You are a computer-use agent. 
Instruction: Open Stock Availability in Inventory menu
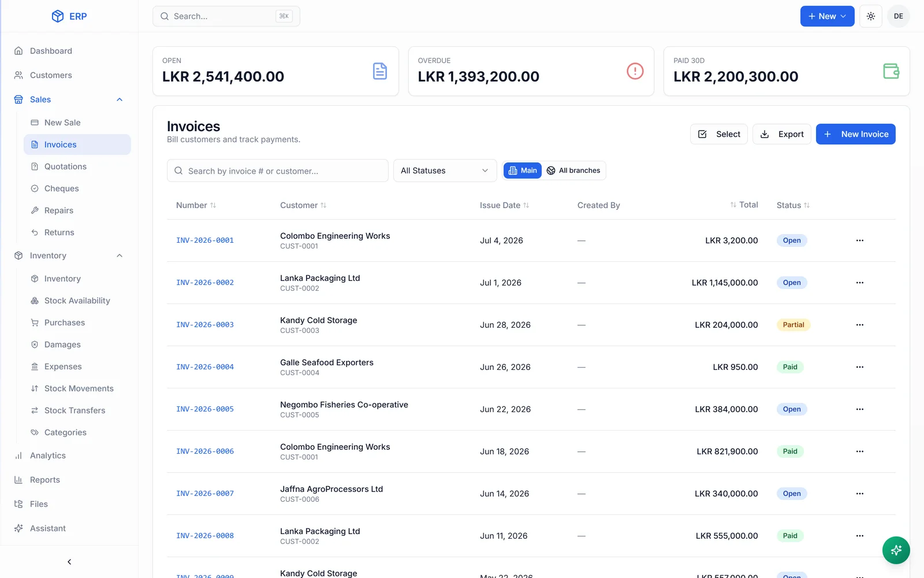click(x=77, y=301)
